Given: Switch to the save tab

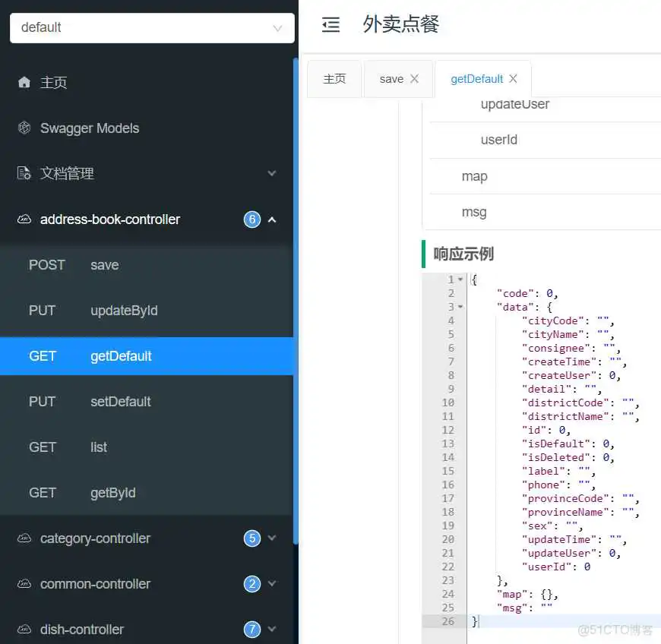Looking at the screenshot, I should (x=391, y=79).
